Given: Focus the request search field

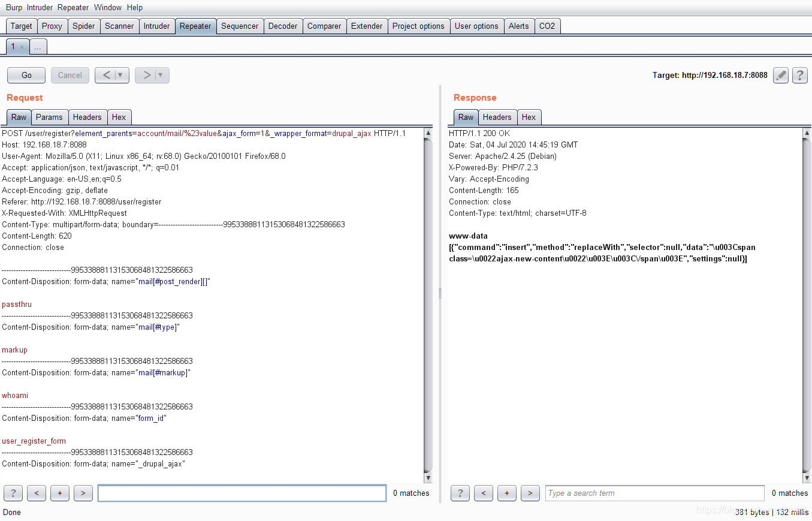Looking at the screenshot, I should 242,493.
